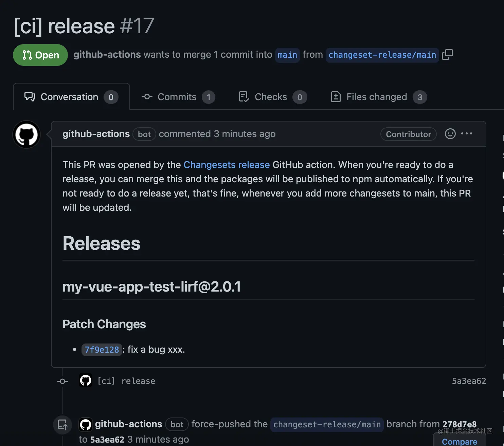Click github-actions in force-pushed event

coord(128,424)
